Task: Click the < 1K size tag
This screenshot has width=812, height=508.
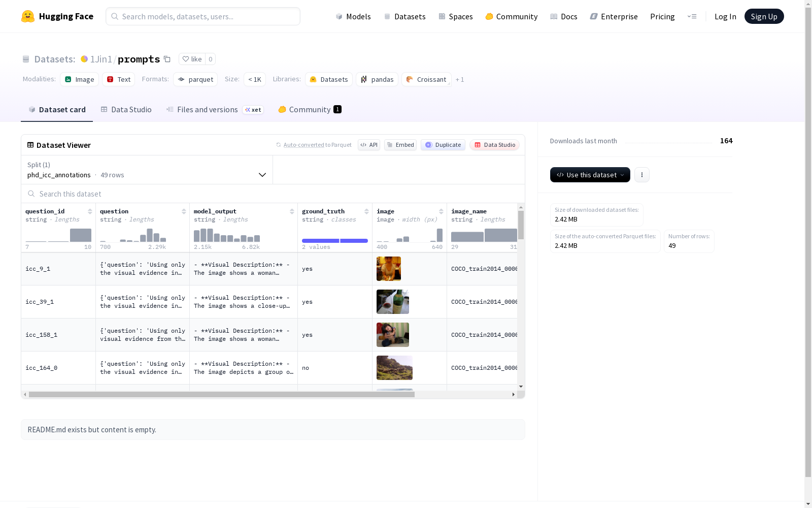Action: click(255, 79)
